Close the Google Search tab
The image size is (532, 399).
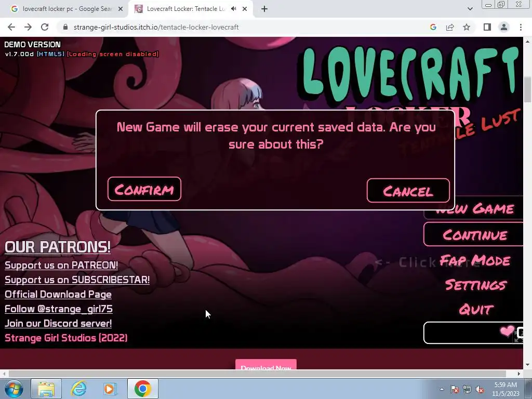121,9
